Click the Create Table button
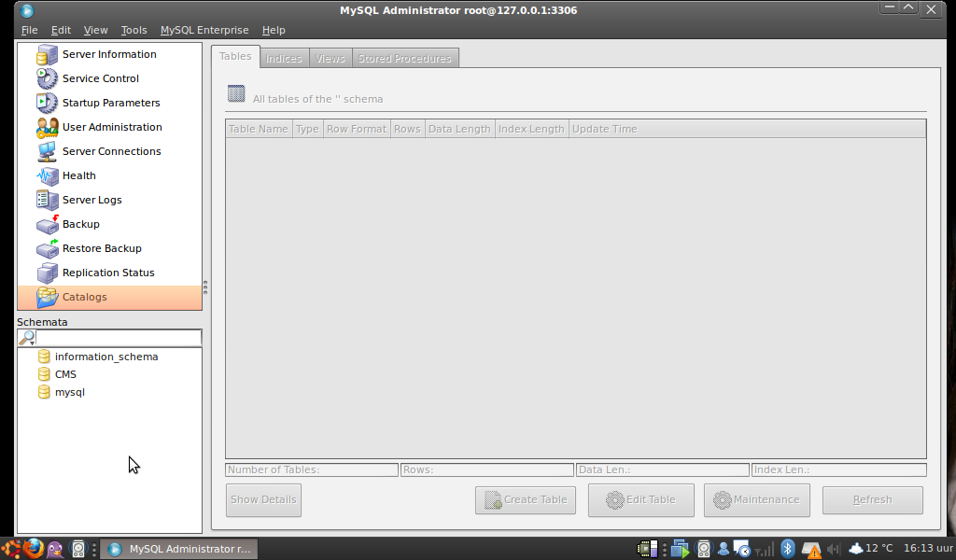The image size is (956, 560). click(x=526, y=499)
